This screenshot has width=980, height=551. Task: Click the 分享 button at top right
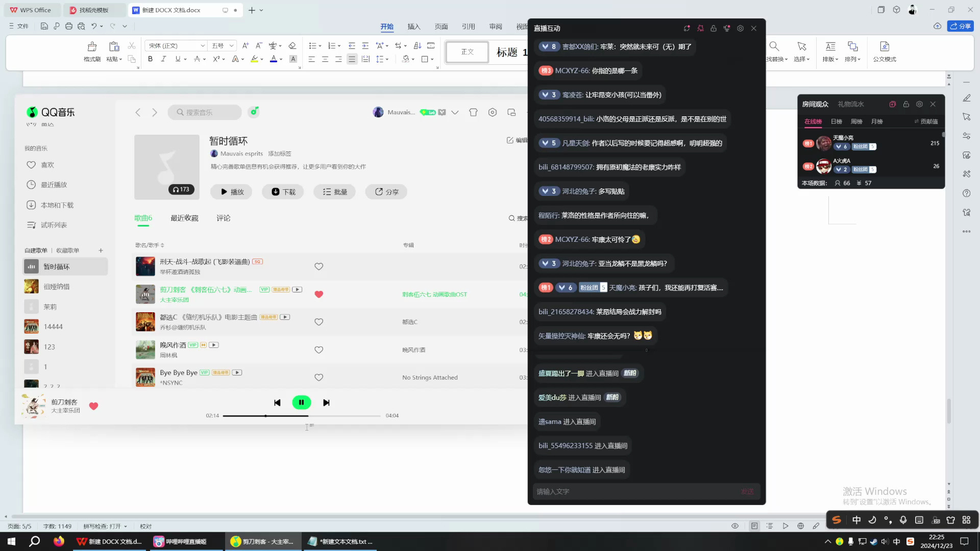[961, 26]
